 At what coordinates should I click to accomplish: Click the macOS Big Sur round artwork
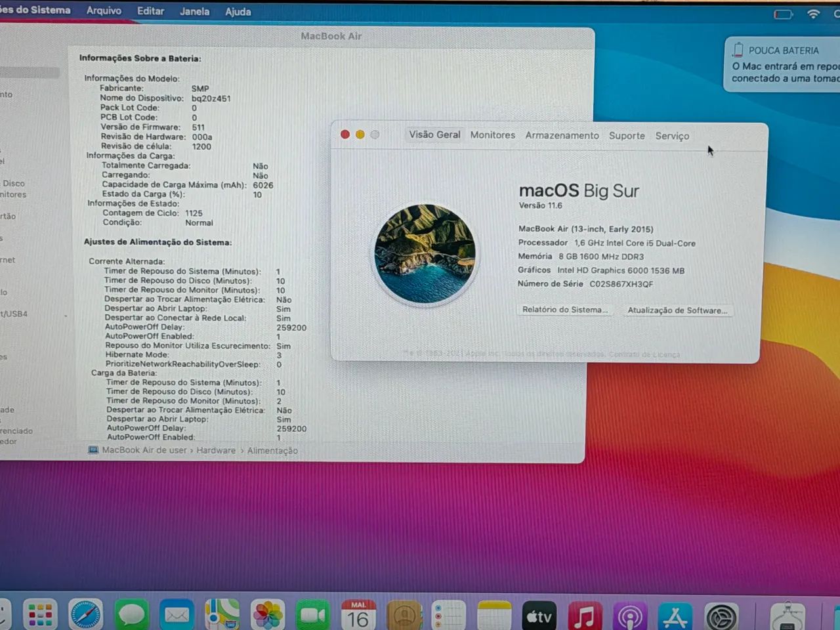[x=425, y=253]
